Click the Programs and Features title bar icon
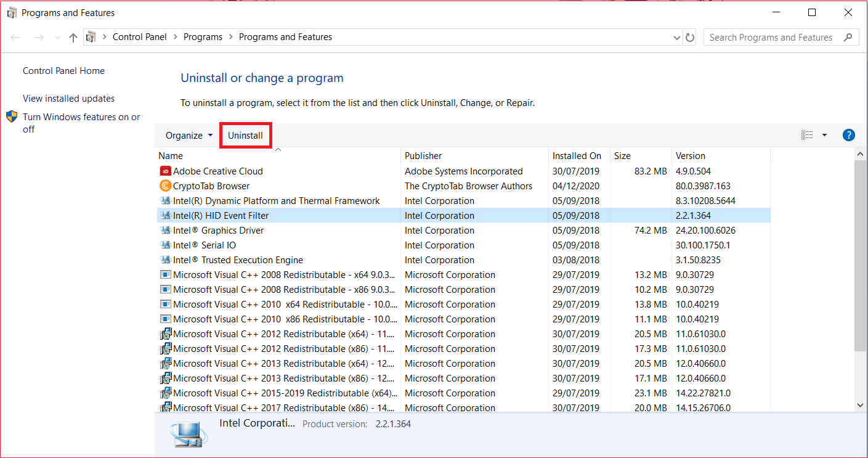Screen dimensions: 868x458 coord(12,13)
